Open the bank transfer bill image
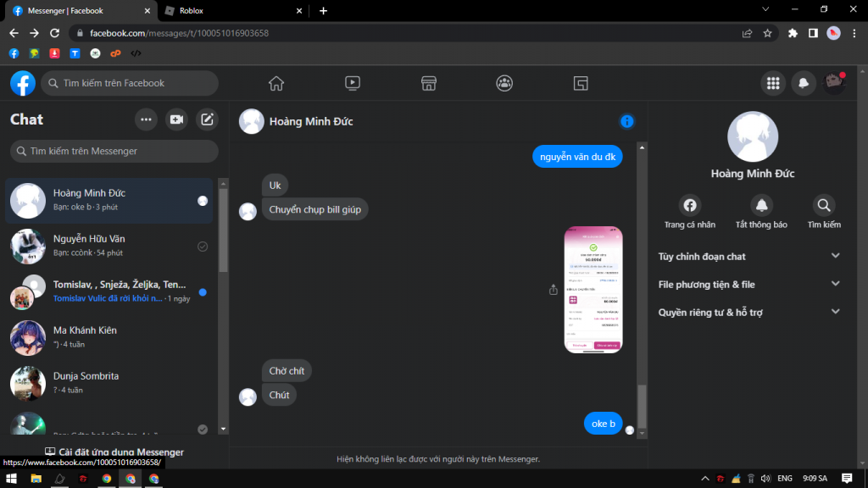Screen dimensions: 868x488 click(x=593, y=290)
